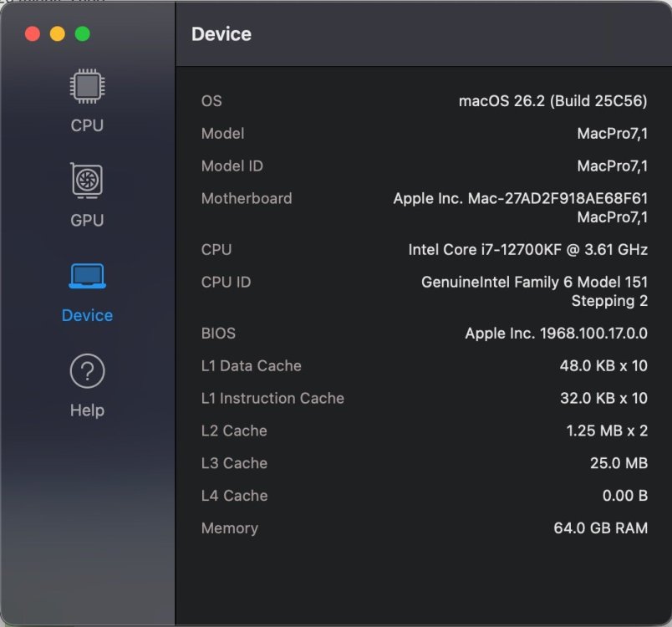Select GenuineIntel Family 6 Model 151 value

[534, 283]
